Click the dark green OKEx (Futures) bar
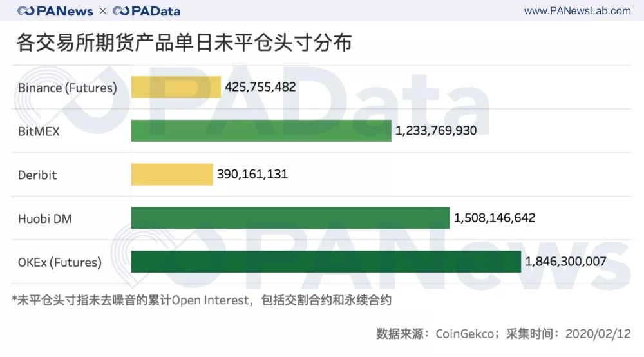The width and height of the screenshot is (644, 357). (326, 262)
